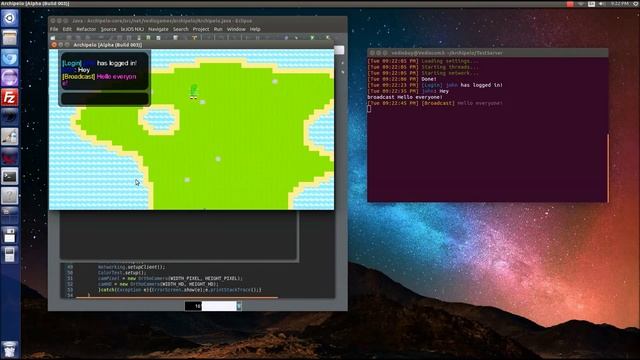This screenshot has height=360, width=640.
Task: Open the Navigate menu in Eclipse
Action: coord(158,29)
